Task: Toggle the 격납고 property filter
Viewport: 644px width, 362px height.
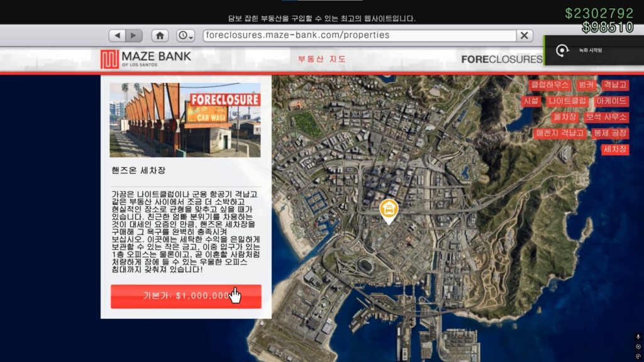Action: (615, 84)
